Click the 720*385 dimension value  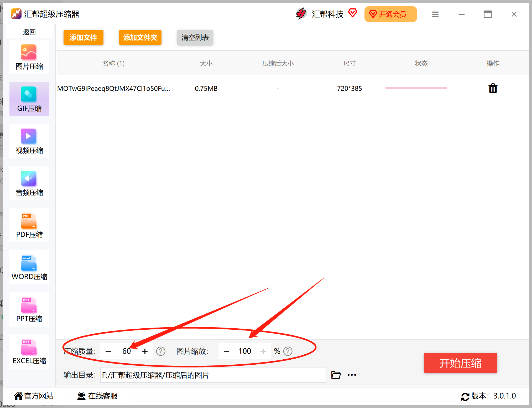pos(350,89)
